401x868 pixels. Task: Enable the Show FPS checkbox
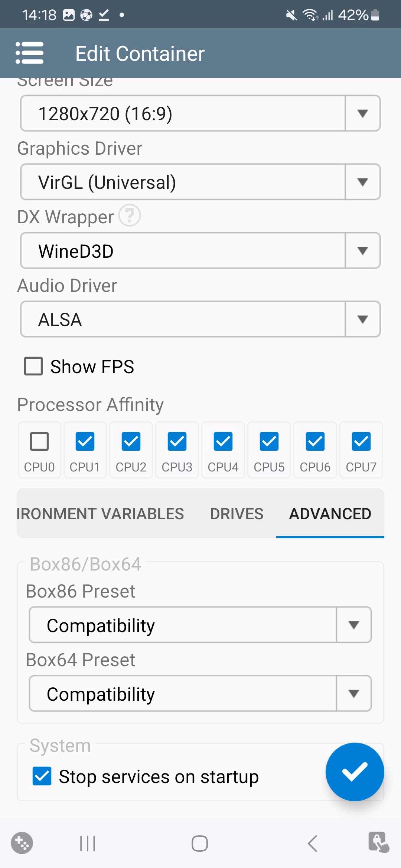tap(34, 366)
